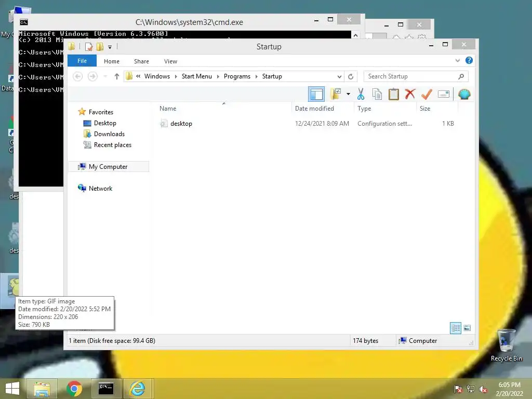Click the muted volume tray icon
Viewport: 532px width, 399px height.
483,389
